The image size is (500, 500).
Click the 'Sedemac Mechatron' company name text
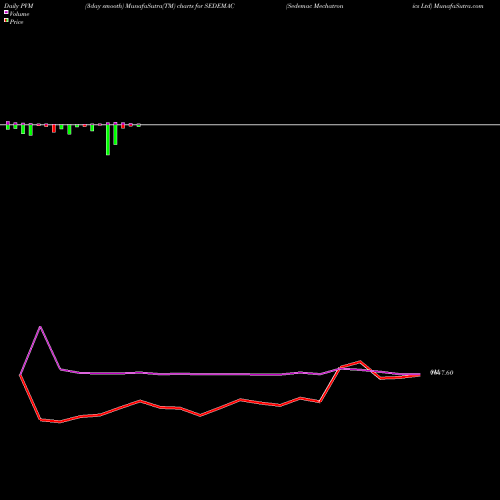[314, 6]
